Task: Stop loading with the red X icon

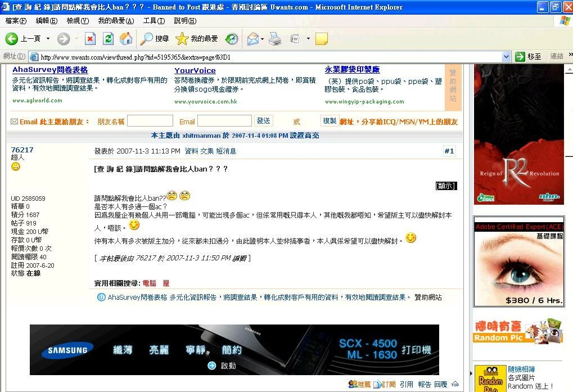Action: click(90, 38)
